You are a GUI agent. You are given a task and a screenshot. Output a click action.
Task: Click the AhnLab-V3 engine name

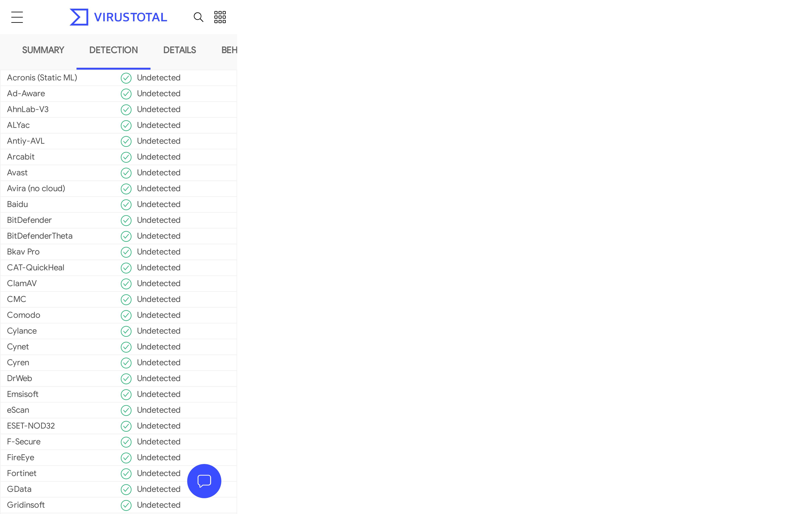pyautogui.click(x=28, y=109)
